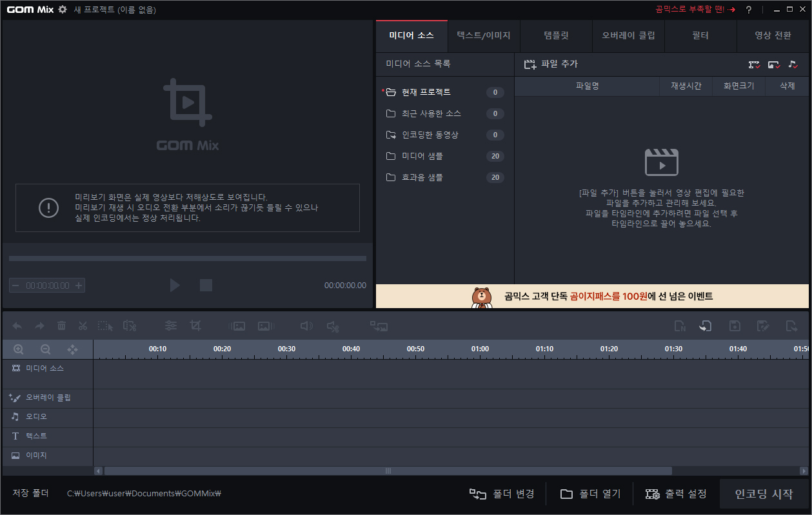Toggle video file filter icon
The image size is (812, 515).
(754, 64)
